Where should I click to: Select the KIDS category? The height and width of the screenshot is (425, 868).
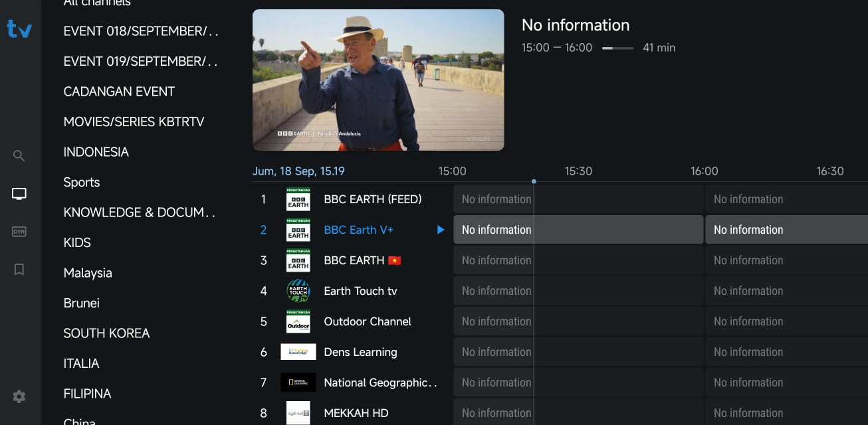(77, 243)
